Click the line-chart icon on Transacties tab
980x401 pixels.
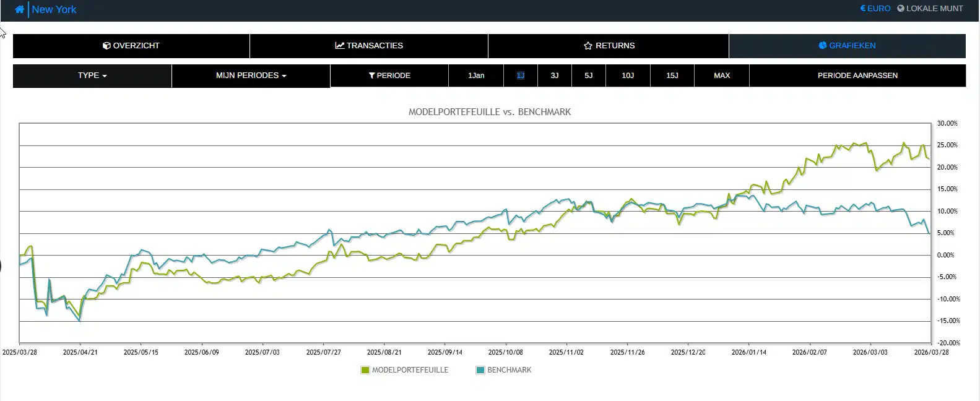pyautogui.click(x=339, y=46)
